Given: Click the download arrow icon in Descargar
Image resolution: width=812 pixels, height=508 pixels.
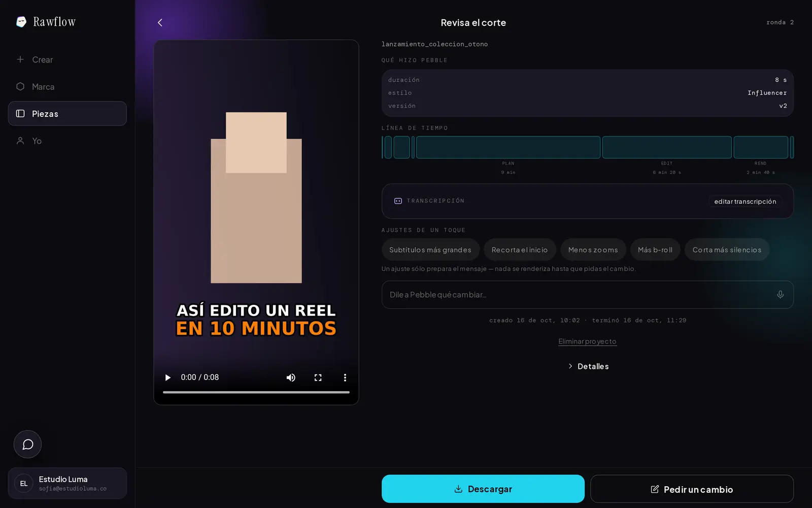Looking at the screenshot, I should click(458, 489).
